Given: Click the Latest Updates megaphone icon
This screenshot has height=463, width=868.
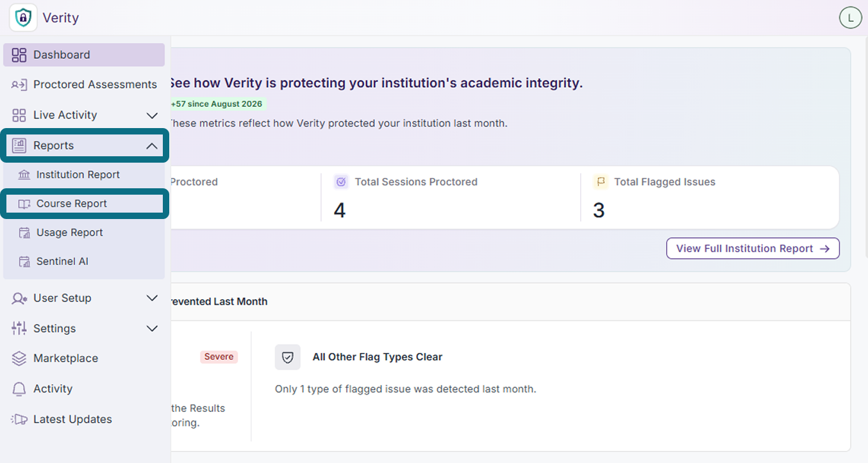Looking at the screenshot, I should 19,419.
